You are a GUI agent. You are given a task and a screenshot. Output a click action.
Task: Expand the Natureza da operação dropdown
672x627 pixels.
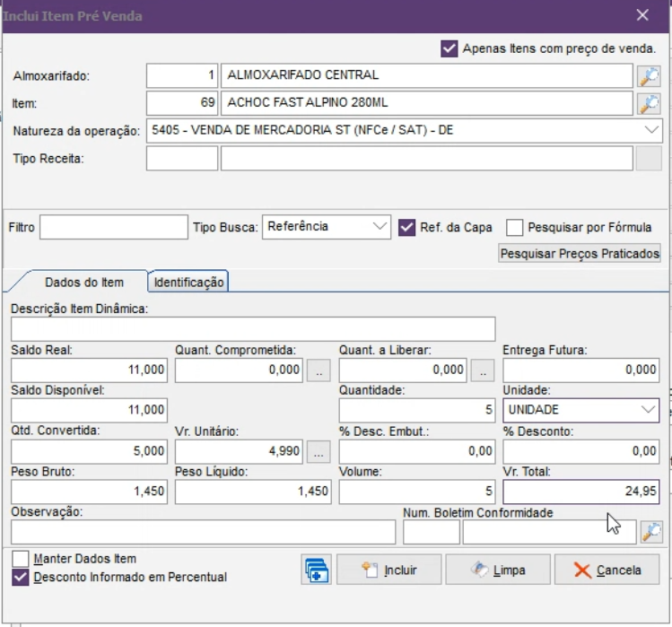[x=651, y=130]
